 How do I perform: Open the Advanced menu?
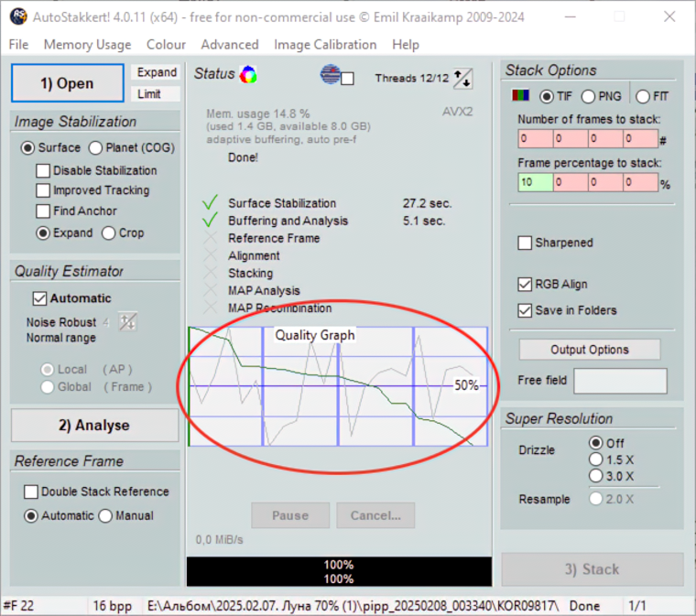[230, 44]
